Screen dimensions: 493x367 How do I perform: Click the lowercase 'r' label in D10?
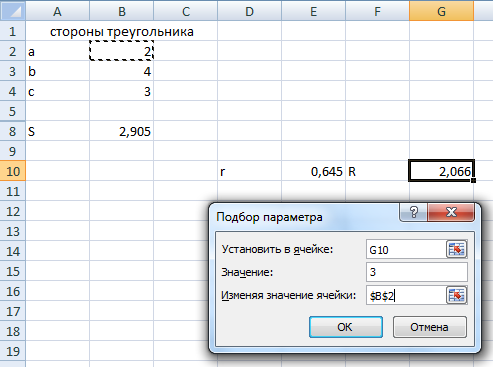[x=249, y=171]
